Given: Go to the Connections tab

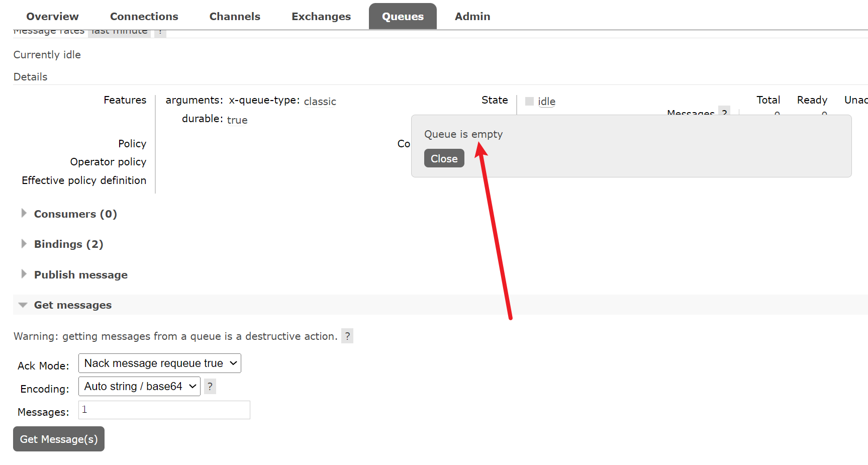Looking at the screenshot, I should point(144,17).
